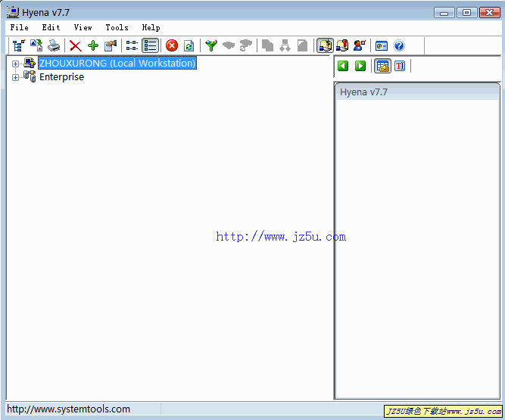Toggle the table view button in right pane
Image resolution: width=505 pixels, height=420 pixels.
(x=382, y=67)
